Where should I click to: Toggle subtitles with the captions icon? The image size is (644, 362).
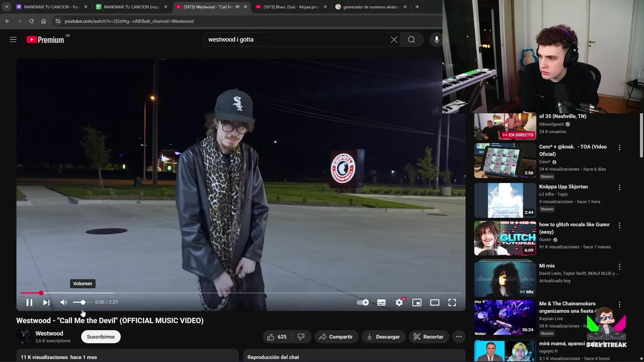coord(381,302)
